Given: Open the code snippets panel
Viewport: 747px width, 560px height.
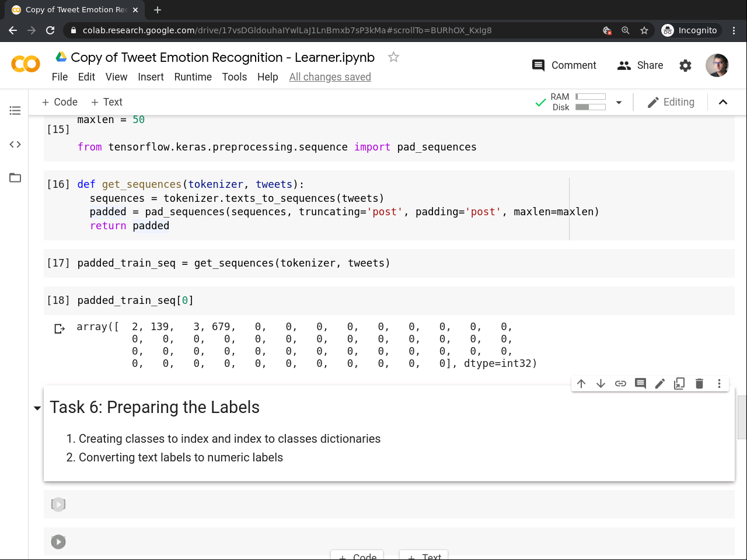Looking at the screenshot, I should 15,144.
